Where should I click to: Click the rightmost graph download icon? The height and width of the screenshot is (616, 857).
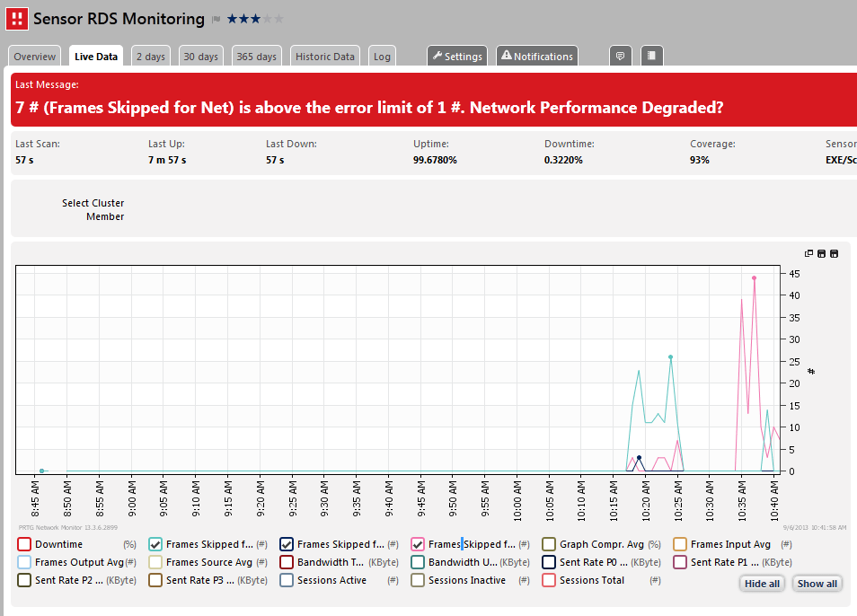click(x=834, y=253)
